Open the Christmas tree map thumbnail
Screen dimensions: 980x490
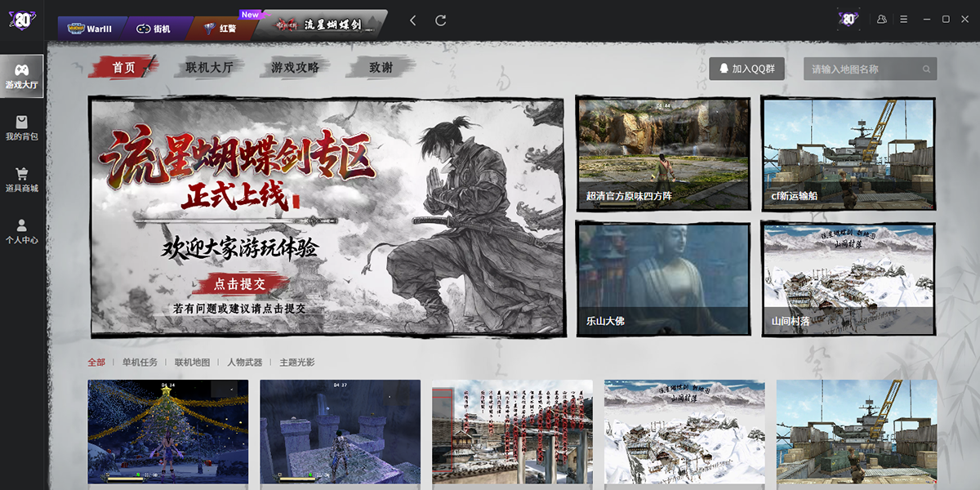tap(168, 432)
